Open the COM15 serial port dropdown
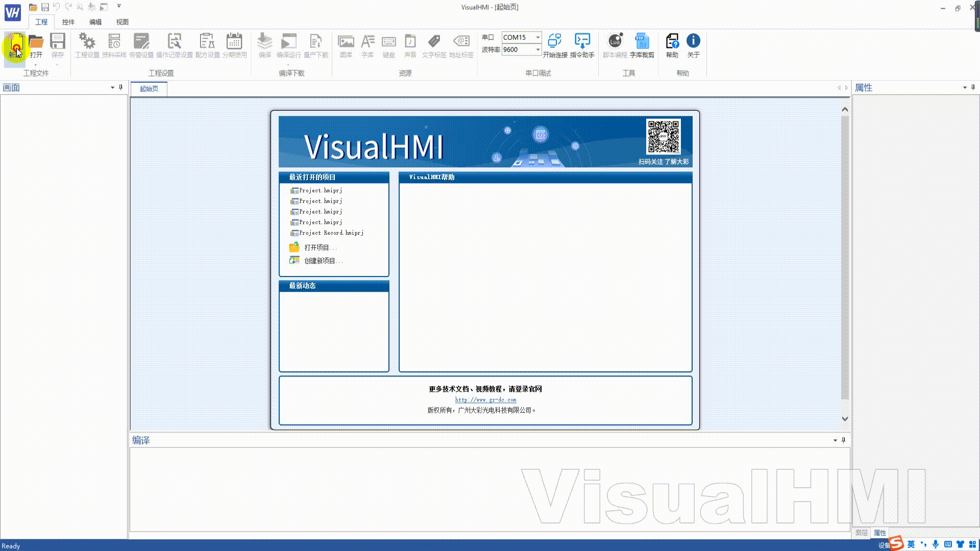 pyautogui.click(x=537, y=37)
